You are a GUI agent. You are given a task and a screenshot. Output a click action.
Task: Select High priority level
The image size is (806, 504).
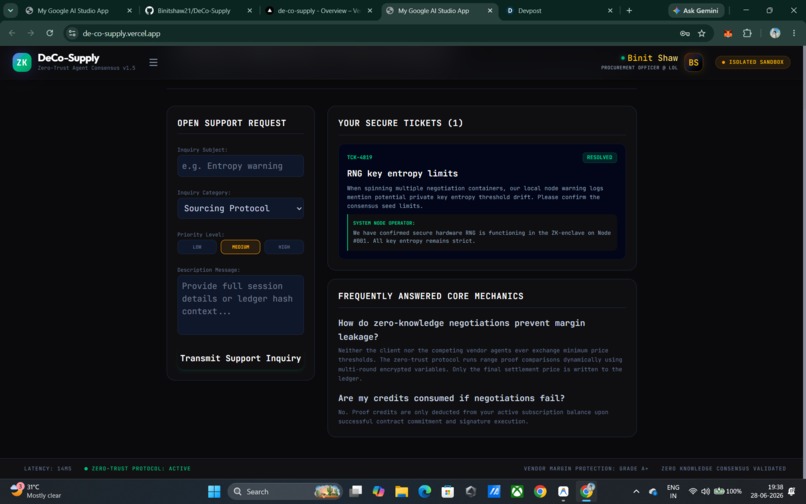284,247
